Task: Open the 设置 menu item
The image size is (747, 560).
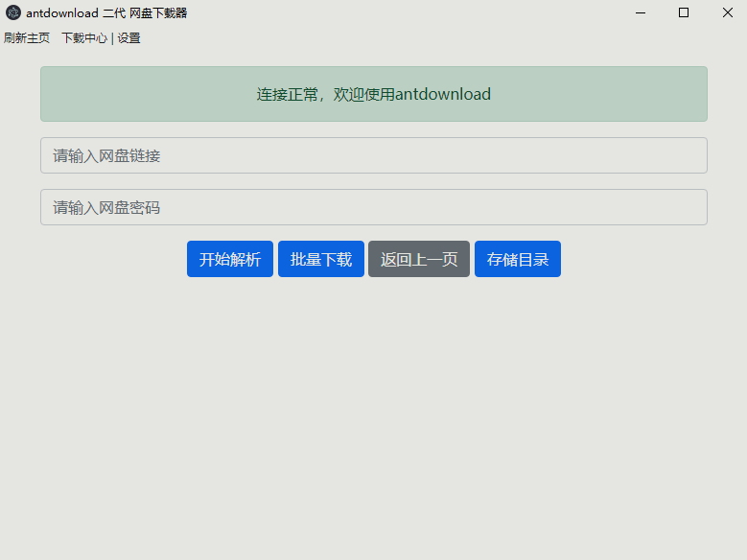Action: (128, 38)
